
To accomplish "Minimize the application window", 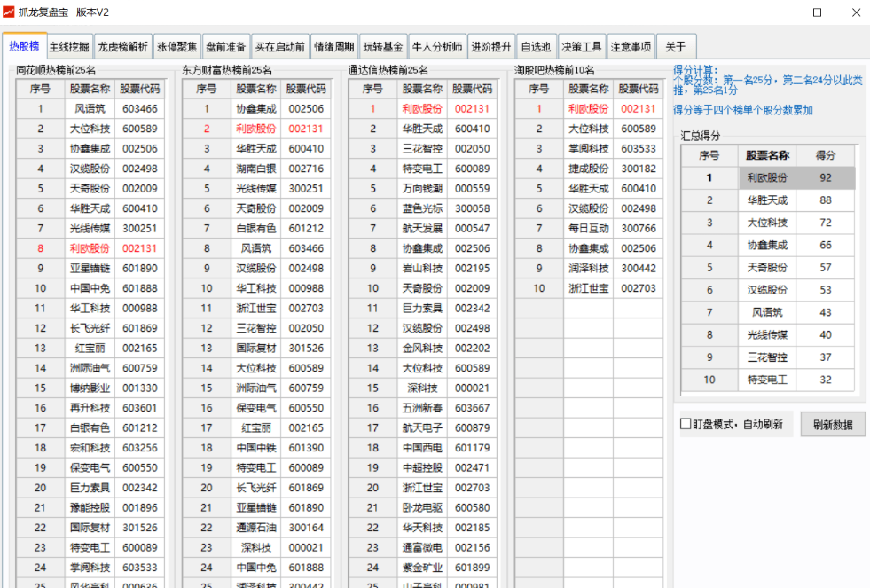I will click(x=779, y=12).
